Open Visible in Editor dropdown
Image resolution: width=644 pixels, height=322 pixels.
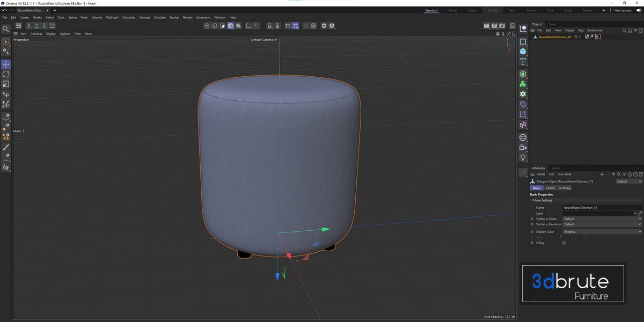tap(602, 219)
